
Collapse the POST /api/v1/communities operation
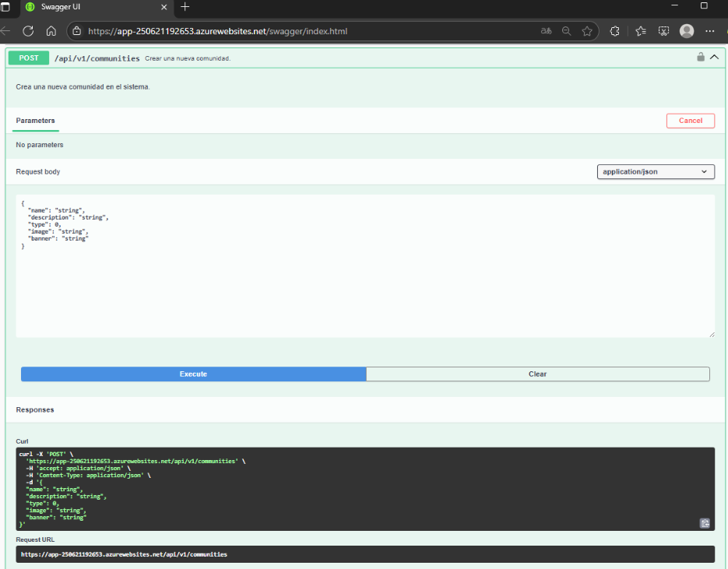715,57
